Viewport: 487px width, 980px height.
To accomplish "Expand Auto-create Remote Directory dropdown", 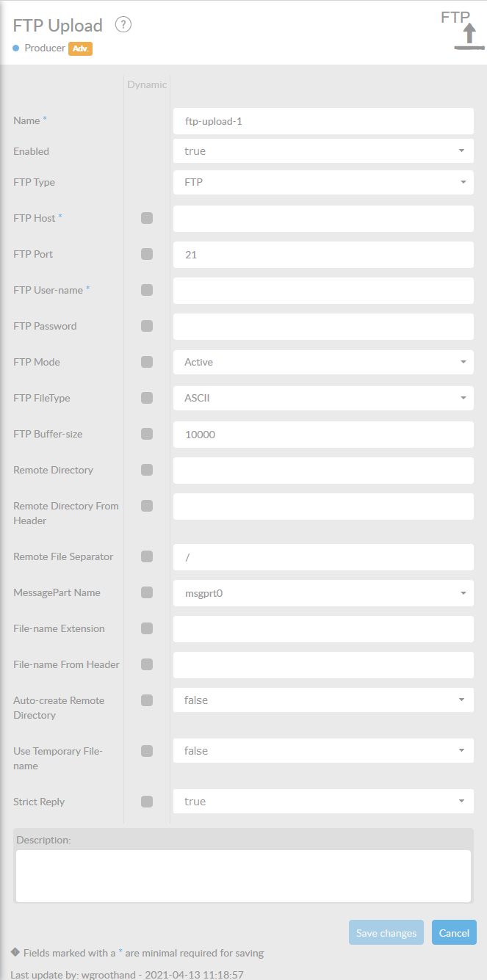I will pyautogui.click(x=323, y=700).
